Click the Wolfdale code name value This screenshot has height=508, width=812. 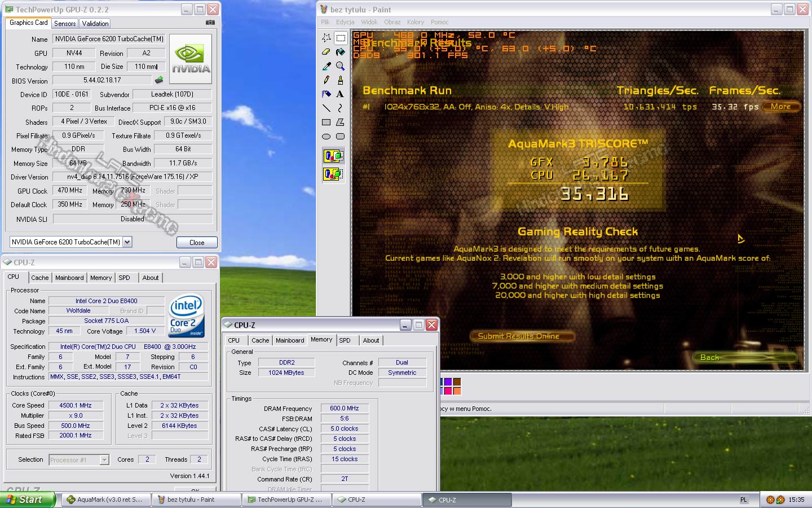point(78,310)
